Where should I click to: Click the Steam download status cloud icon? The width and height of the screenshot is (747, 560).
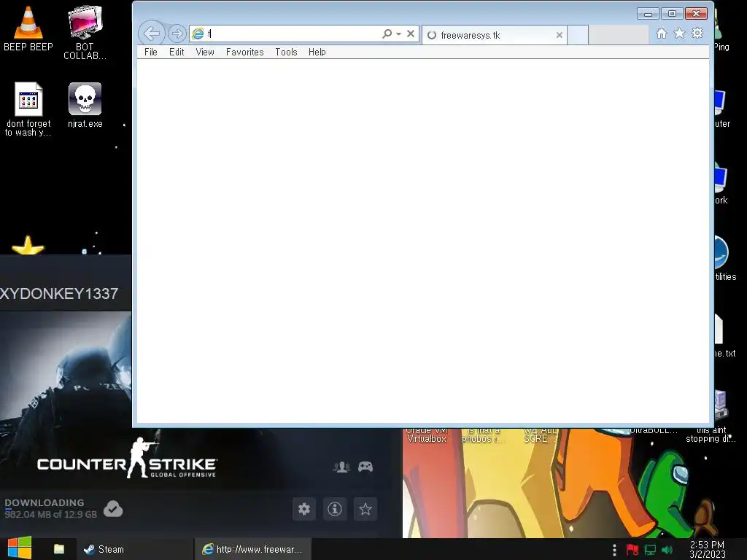(113, 509)
